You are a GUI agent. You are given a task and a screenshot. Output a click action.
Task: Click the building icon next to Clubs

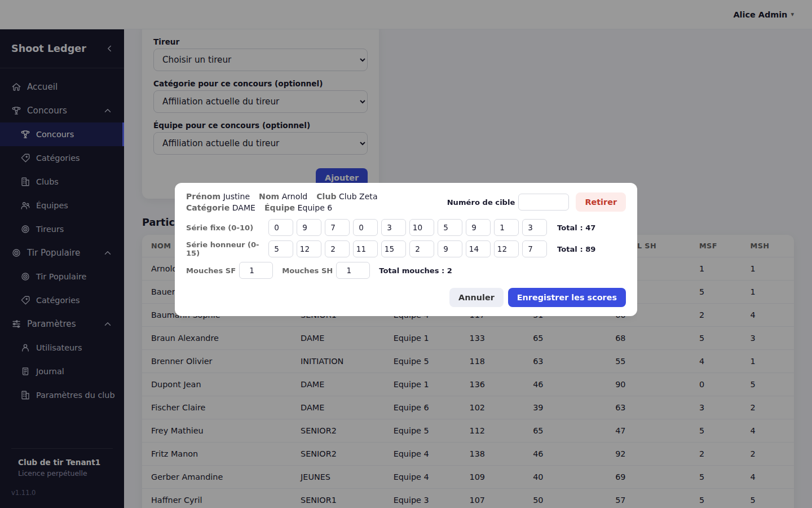click(x=25, y=182)
